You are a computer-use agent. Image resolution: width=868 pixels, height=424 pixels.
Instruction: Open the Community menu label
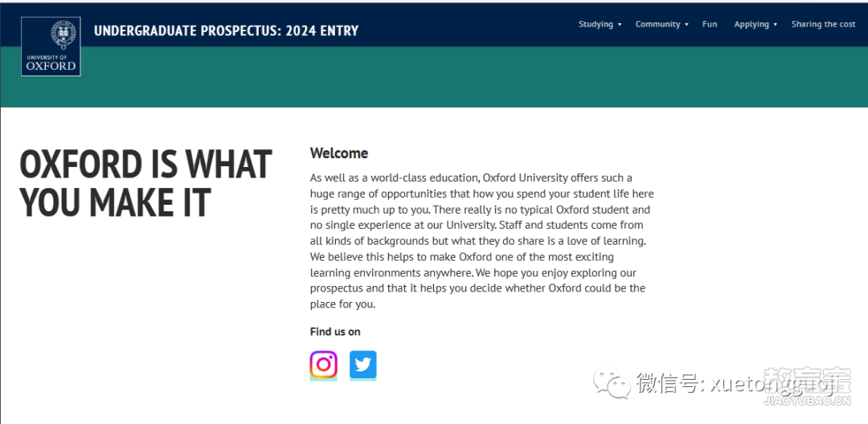(x=657, y=24)
